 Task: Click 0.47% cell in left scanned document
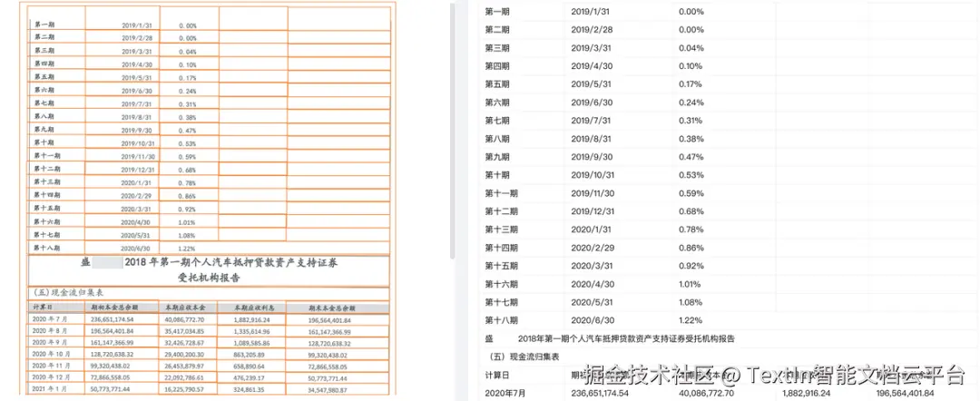tap(190, 130)
